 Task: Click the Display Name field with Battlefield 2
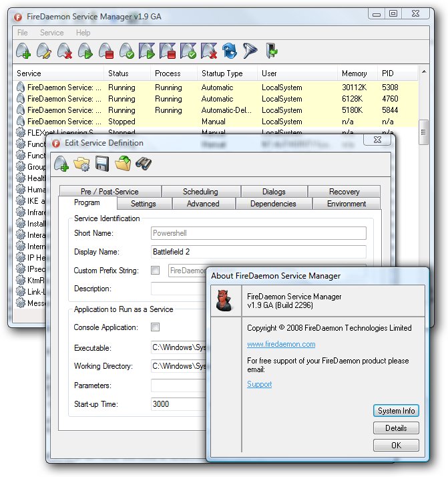(x=258, y=252)
